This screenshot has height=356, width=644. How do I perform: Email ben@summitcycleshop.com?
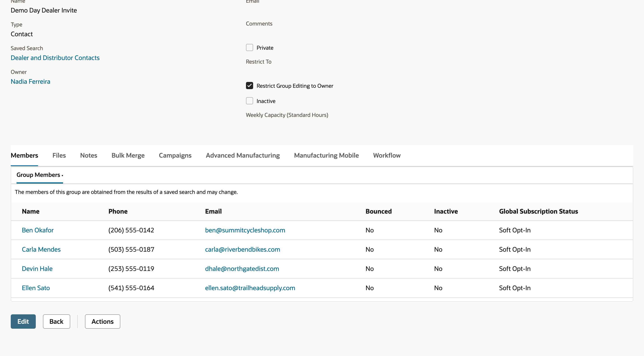pyautogui.click(x=245, y=230)
